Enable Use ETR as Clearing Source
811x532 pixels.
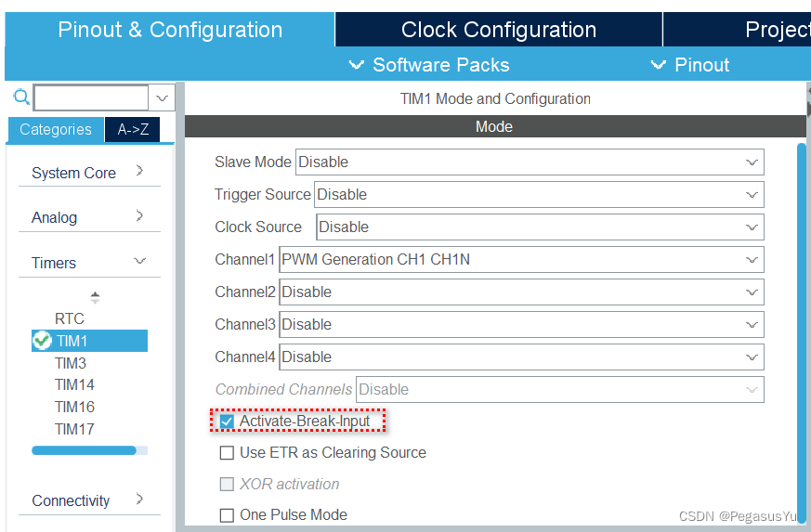click(228, 453)
